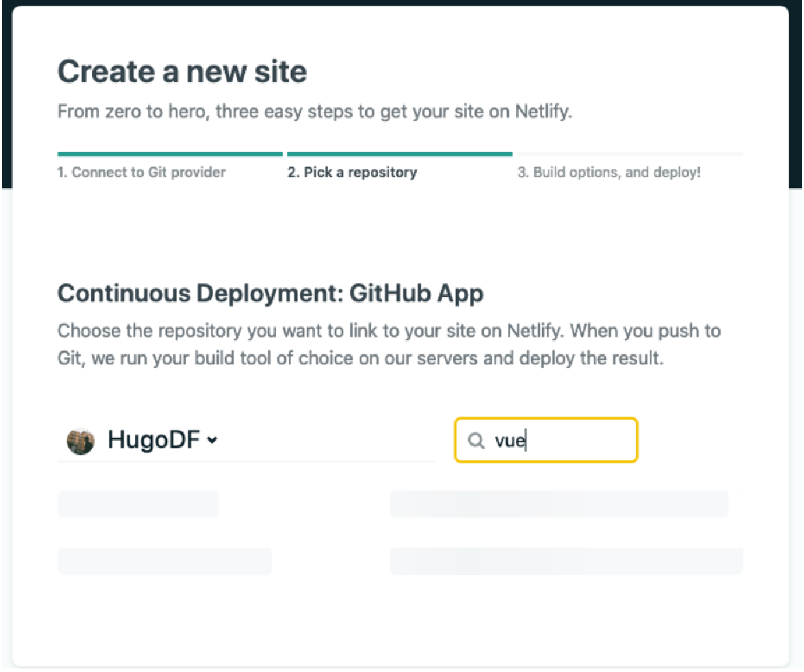Viewport: 804px width, 672px height.
Task: Click the HugoDF account avatar
Action: pos(81,441)
